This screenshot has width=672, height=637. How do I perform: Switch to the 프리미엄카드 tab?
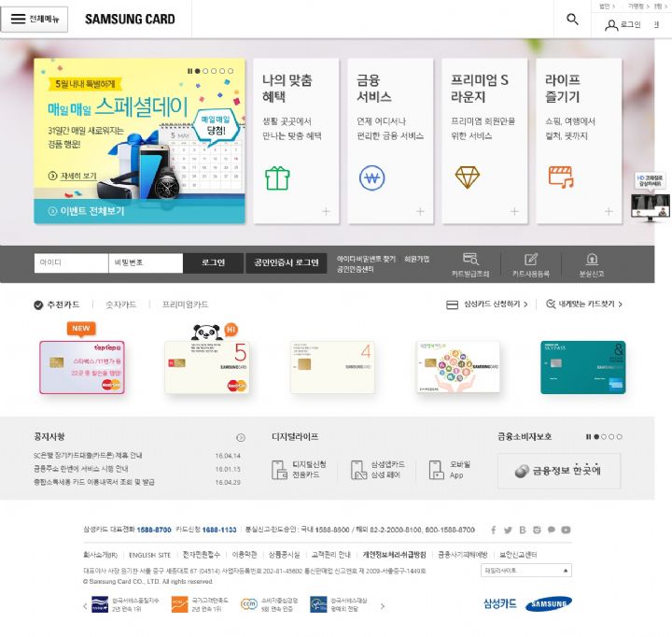coord(185,304)
